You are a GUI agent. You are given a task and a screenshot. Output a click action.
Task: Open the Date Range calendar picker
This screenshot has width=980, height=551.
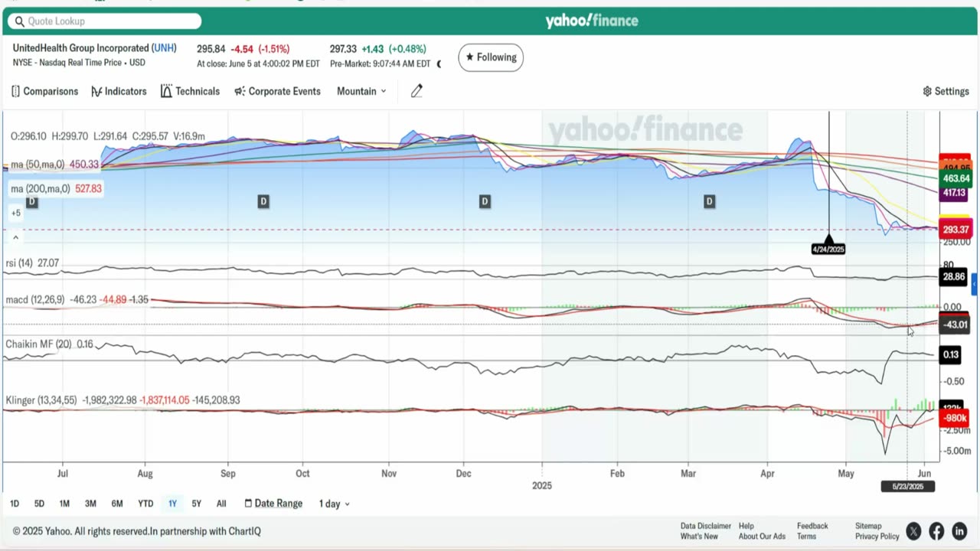coord(273,504)
